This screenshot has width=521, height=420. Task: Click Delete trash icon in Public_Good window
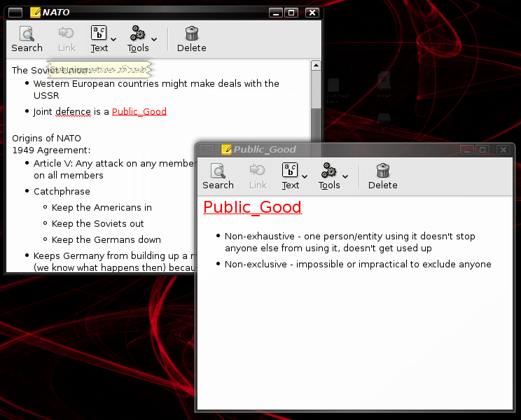click(x=383, y=170)
